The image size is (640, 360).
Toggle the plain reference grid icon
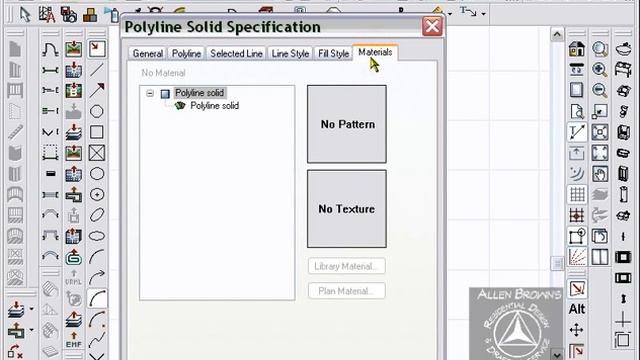[577, 194]
